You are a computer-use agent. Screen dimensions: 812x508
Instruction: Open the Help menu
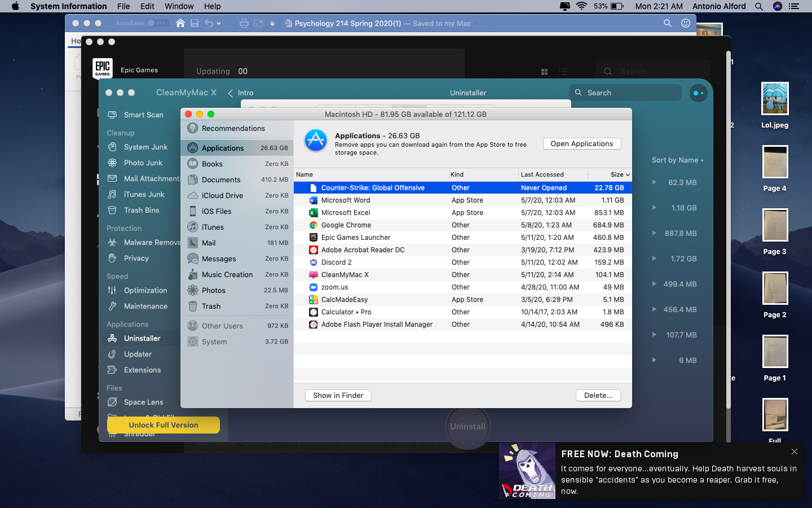pyautogui.click(x=213, y=6)
